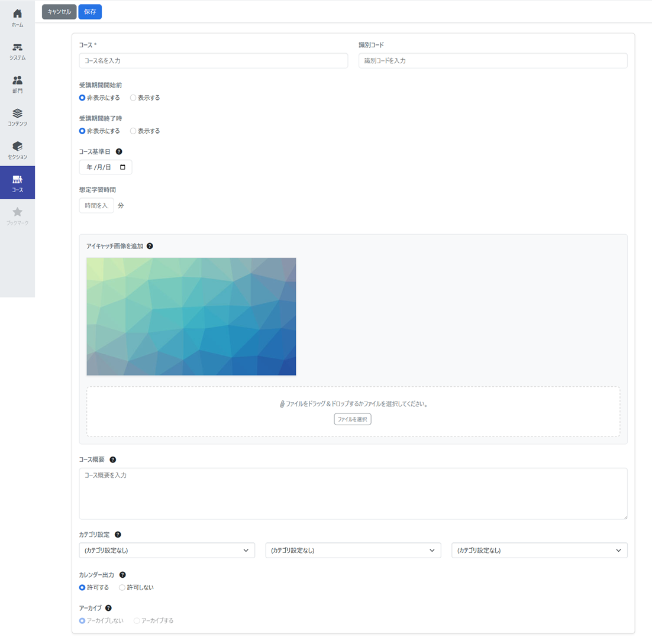Open the calendar picker in the date field
The image size is (652, 644).
tap(122, 167)
